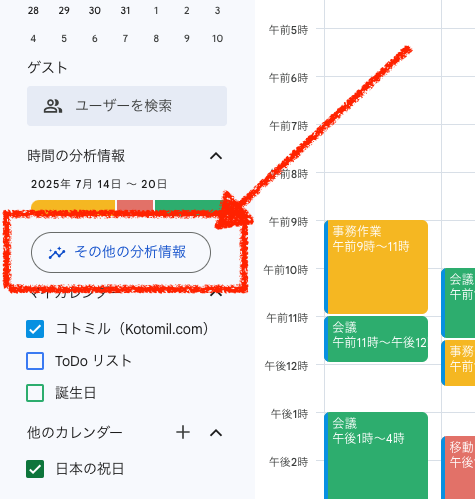Focus the ユーザーを検索 search field
475x499 pixels.
tap(127, 106)
